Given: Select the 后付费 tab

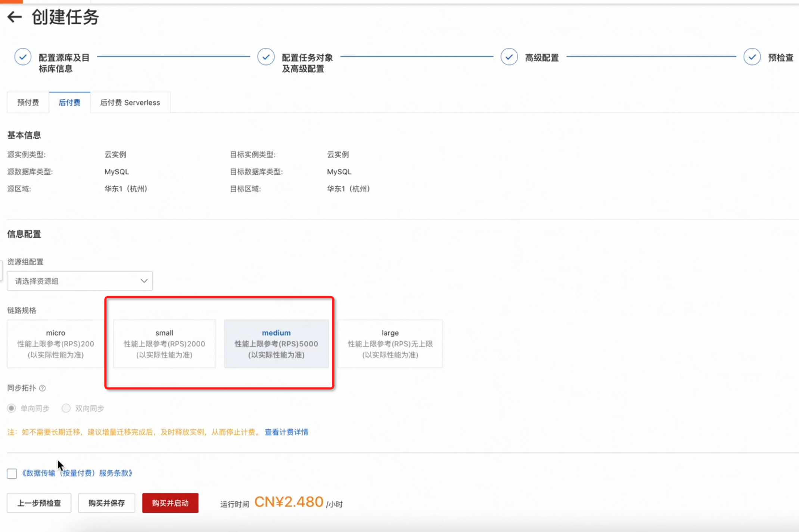Looking at the screenshot, I should point(69,102).
